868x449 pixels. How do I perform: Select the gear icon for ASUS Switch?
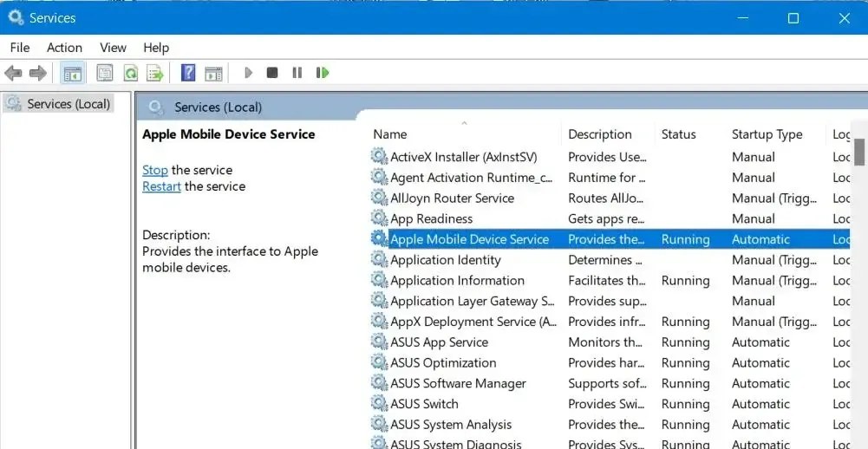379,404
